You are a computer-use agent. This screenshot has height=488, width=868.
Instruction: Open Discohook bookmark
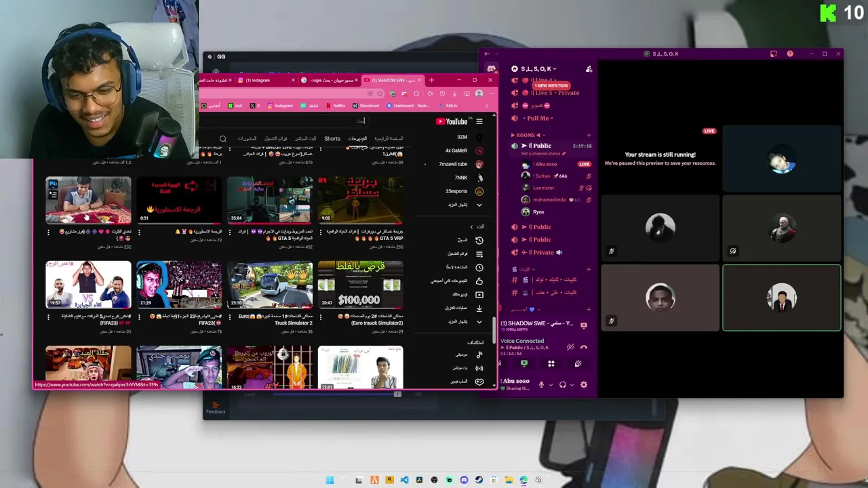coord(366,106)
